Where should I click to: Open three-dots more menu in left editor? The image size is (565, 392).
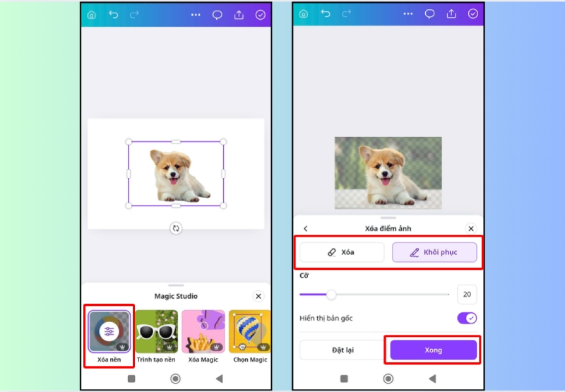[196, 14]
